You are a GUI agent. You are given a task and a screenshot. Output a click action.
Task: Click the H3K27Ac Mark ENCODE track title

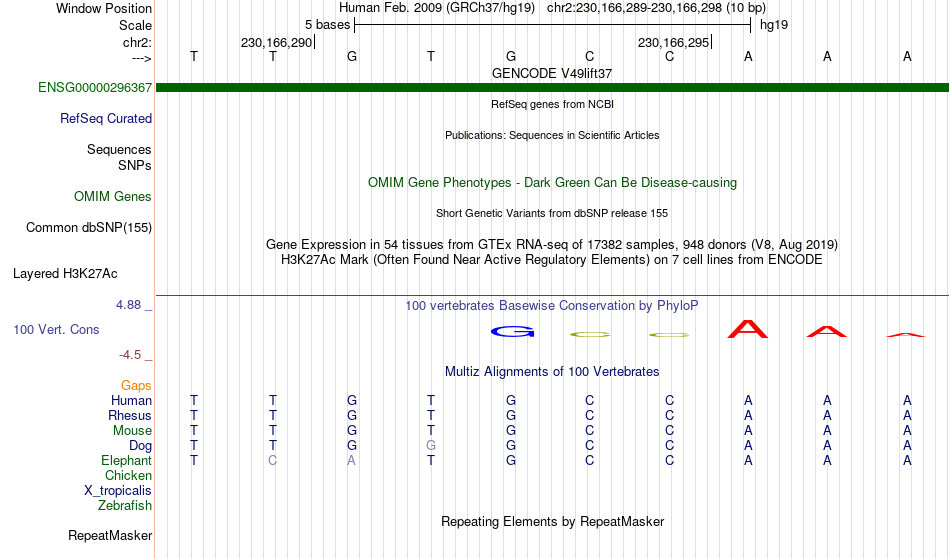[x=552, y=260]
